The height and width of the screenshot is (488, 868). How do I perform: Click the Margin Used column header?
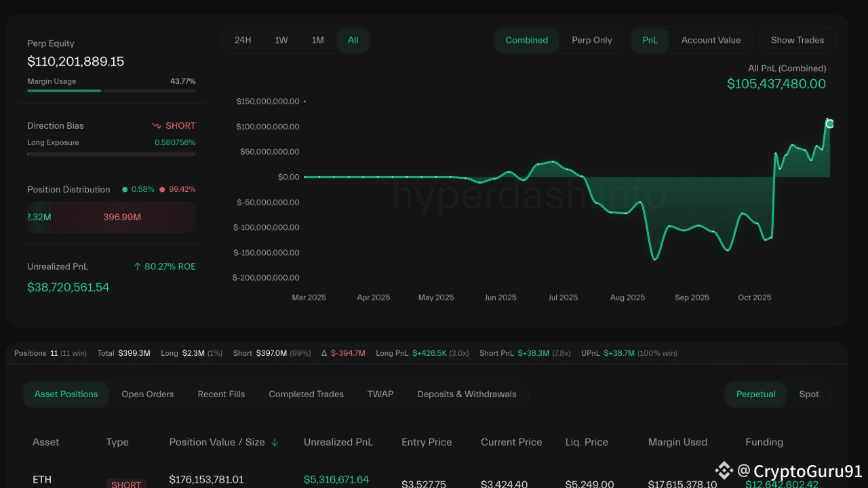click(677, 442)
